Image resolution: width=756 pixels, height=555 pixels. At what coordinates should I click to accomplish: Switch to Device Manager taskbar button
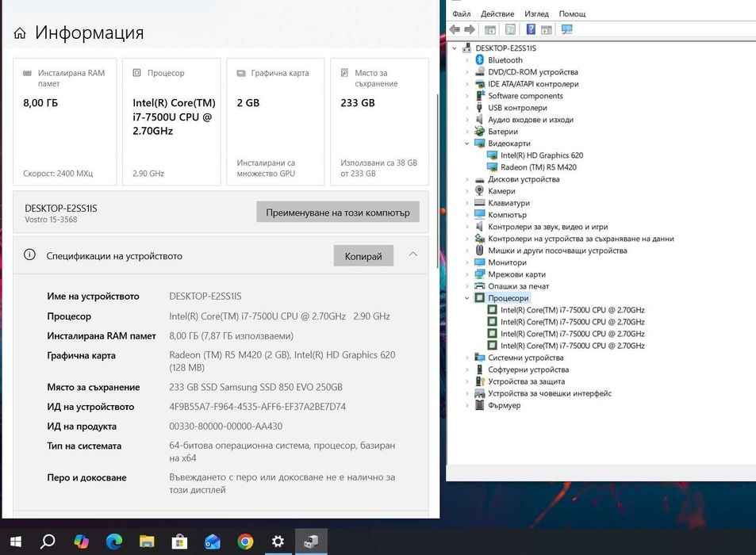(x=311, y=542)
